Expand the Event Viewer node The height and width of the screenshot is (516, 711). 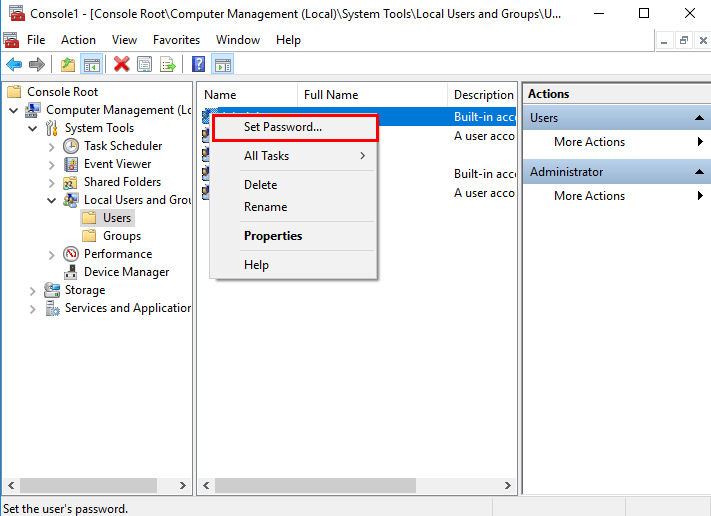click(52, 165)
